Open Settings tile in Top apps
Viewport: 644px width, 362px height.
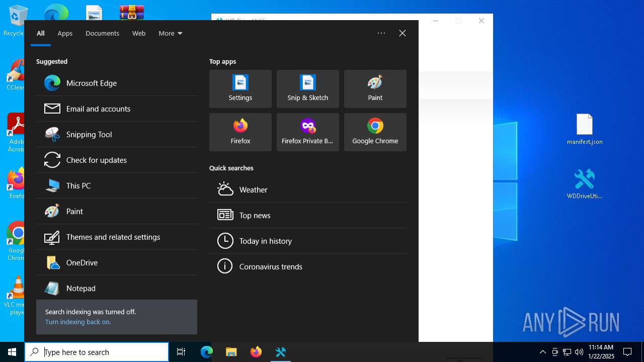240,89
